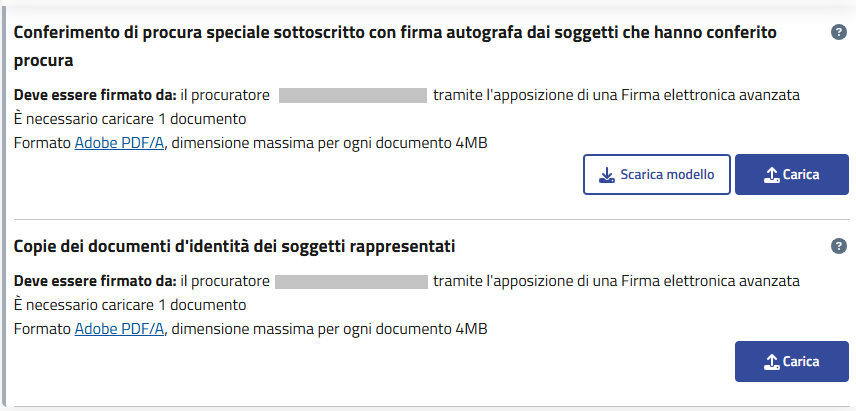Click 'È necessario caricare 1 documento' under Copie documenti
856x411 pixels.
130,305
